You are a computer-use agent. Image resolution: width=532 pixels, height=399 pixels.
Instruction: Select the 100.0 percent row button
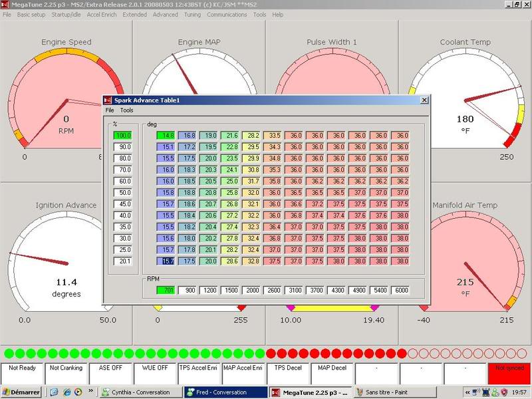[x=122, y=134]
